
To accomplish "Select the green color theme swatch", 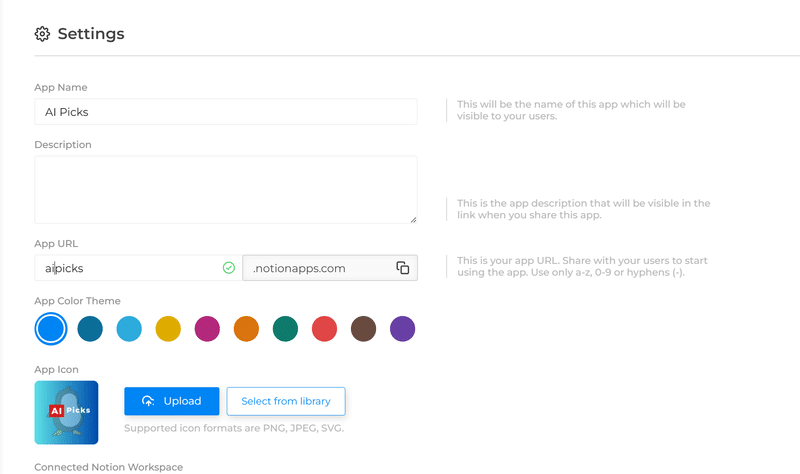I will (285, 329).
